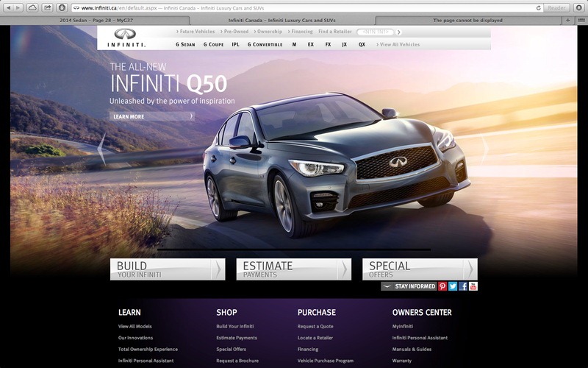Click the Learn More Q50 button

152,116
